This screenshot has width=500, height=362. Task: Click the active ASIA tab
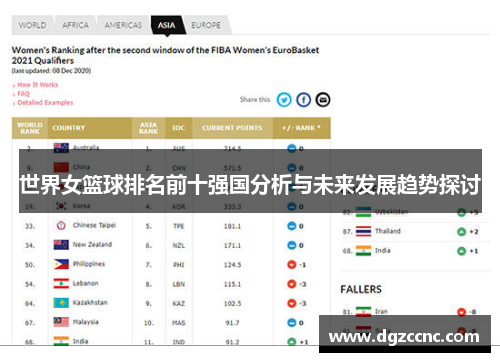pos(167,25)
